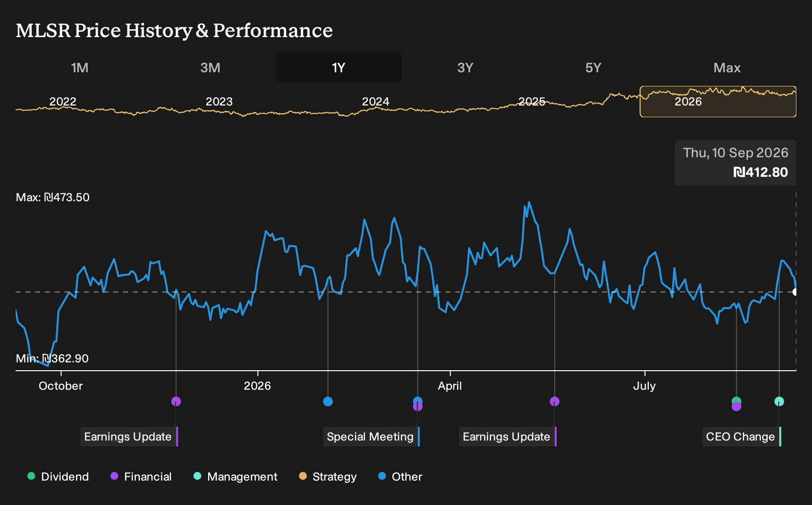Open the second Earnings Update label in May
The width and height of the screenshot is (812, 505).
pyautogui.click(x=508, y=437)
